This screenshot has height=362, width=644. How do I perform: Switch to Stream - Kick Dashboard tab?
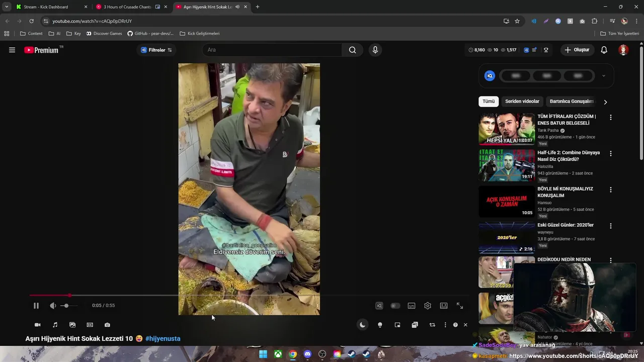[50, 7]
